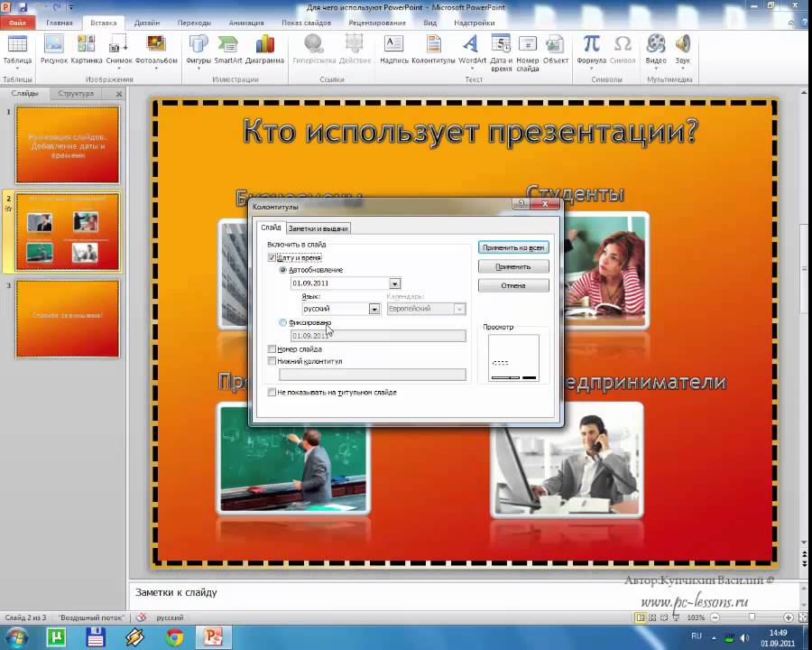This screenshot has height=650, width=812.
Task: Switch to Заметки и выдачи dialog tab
Action: (x=318, y=228)
